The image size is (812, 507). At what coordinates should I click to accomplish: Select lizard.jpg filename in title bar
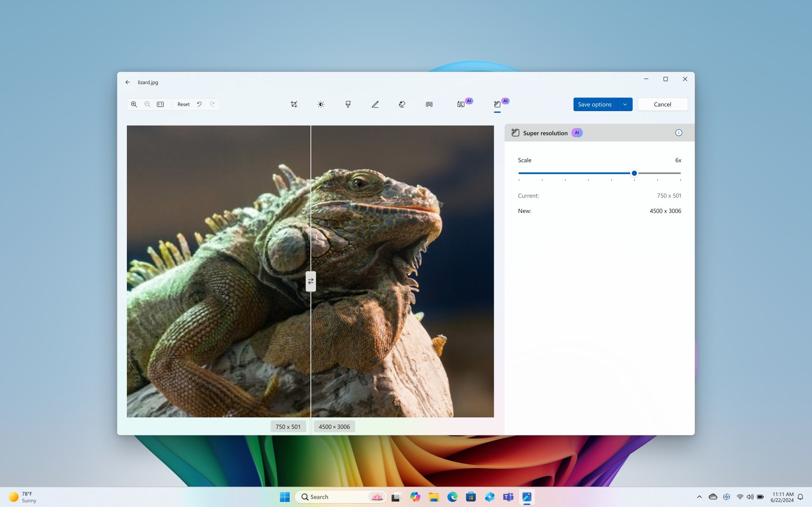148,82
